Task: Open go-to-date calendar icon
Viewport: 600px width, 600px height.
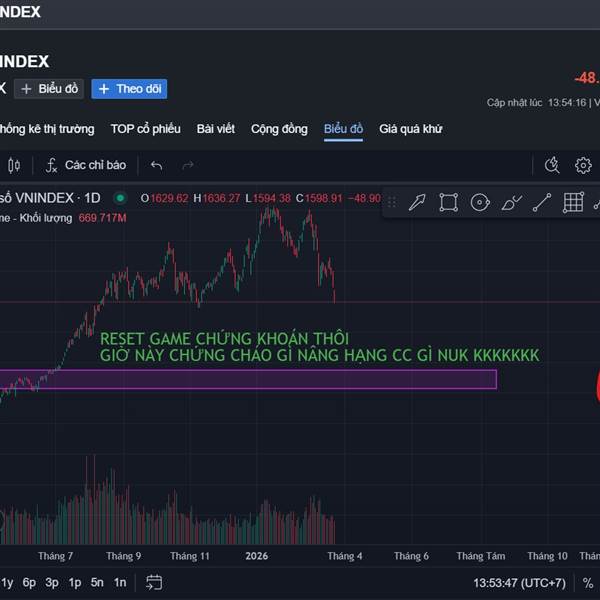Action: [x=154, y=582]
